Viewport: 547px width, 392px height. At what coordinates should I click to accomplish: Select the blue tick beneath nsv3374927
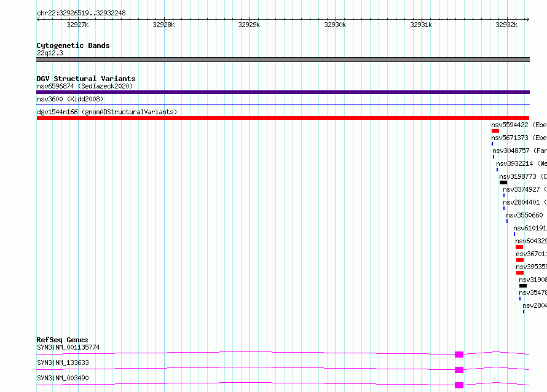tap(504, 195)
